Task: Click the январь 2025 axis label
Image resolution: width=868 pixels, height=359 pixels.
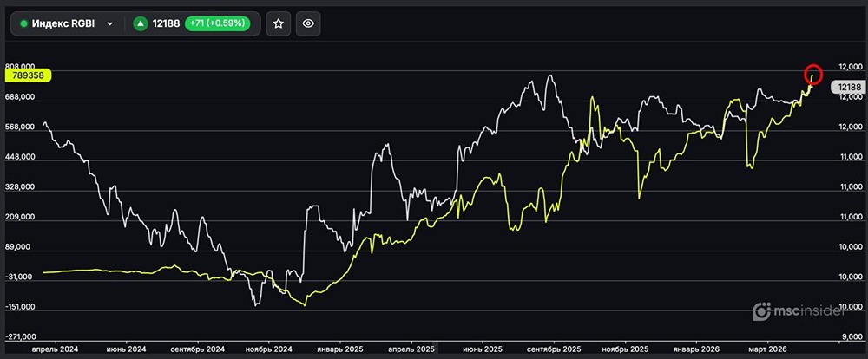Action: (x=340, y=348)
